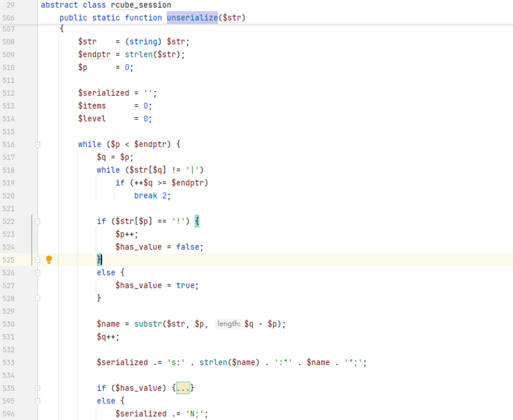The width and height of the screenshot is (513, 420).
Task: Click line number 511 in the gutter
Action: click(x=8, y=80)
